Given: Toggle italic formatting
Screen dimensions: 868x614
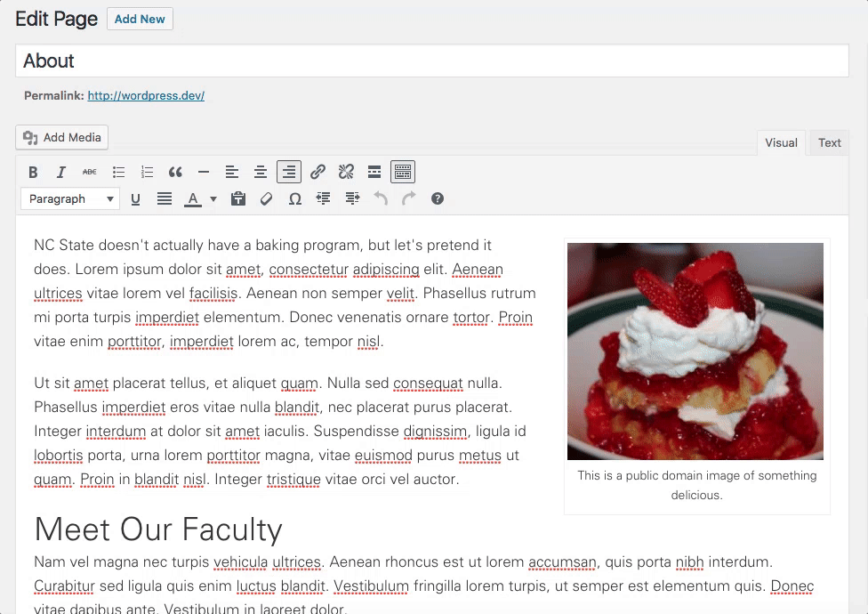Looking at the screenshot, I should pos(60,172).
